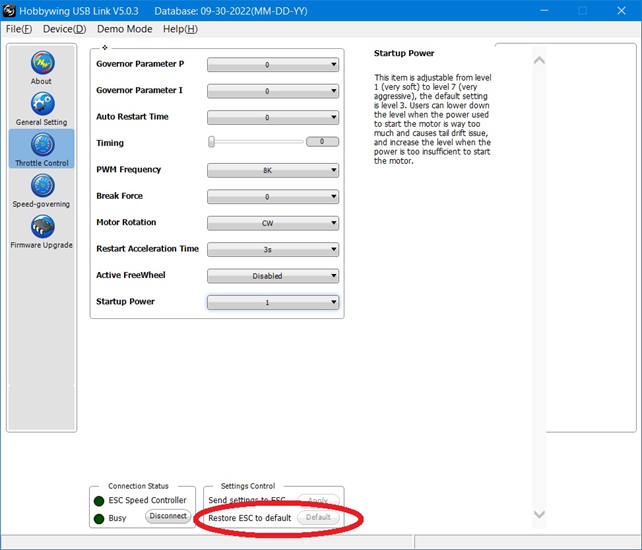Click the scroll down arrow in description panel
Image resolution: width=642 pixels, height=550 pixels.
click(x=540, y=514)
